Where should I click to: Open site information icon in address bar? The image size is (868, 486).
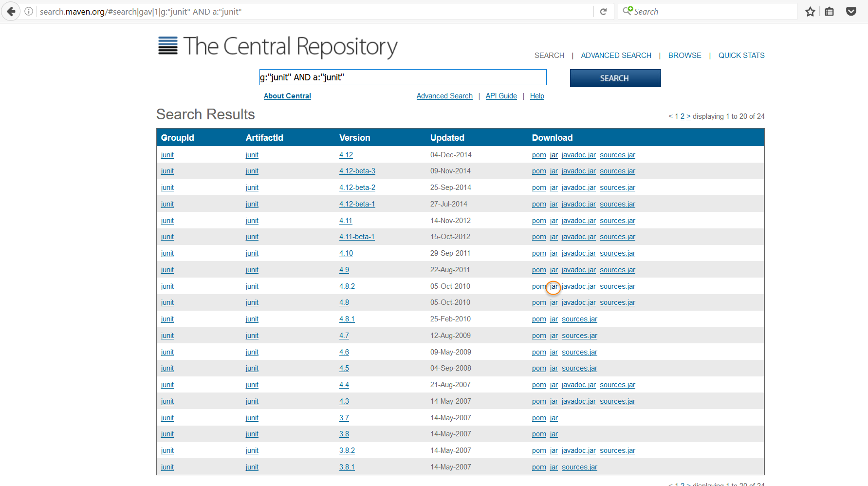[x=29, y=11]
